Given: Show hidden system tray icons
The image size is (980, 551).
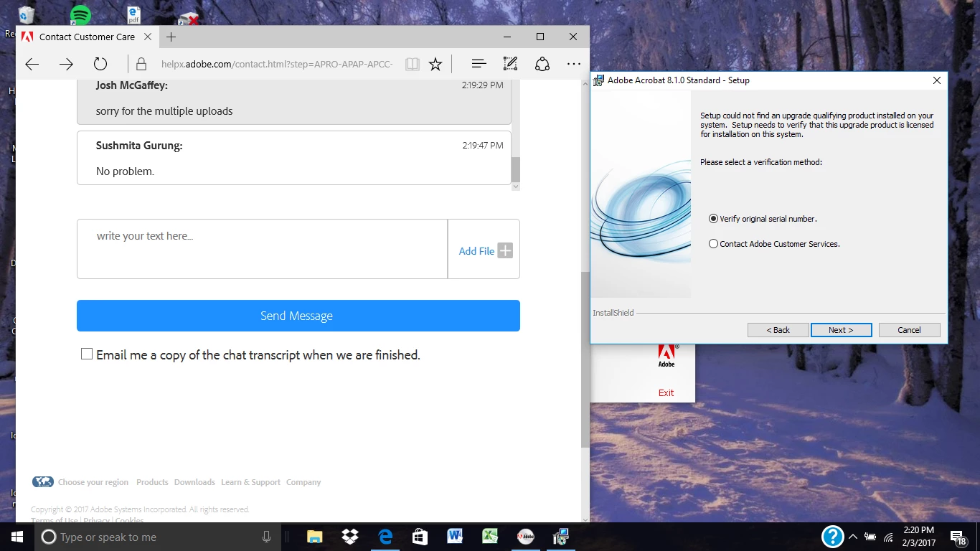Looking at the screenshot, I should (x=853, y=537).
